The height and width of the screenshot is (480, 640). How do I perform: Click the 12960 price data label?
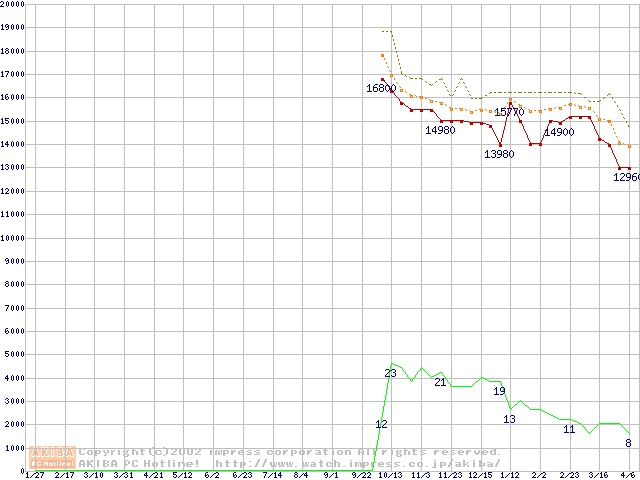626,177
